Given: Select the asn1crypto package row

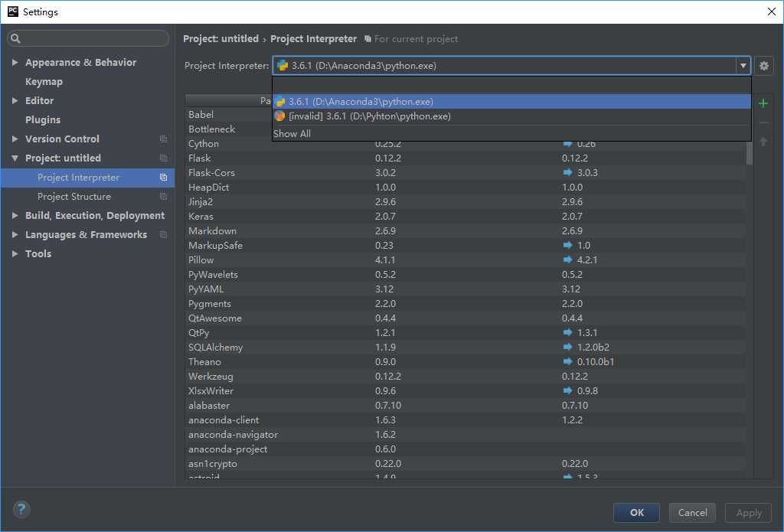Looking at the screenshot, I should click(x=465, y=464).
